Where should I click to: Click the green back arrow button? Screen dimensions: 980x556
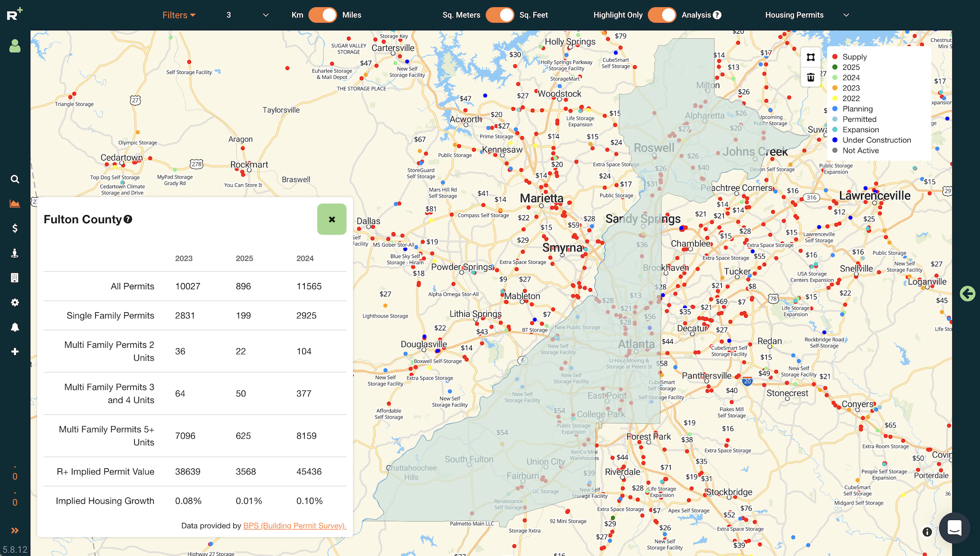coord(967,293)
